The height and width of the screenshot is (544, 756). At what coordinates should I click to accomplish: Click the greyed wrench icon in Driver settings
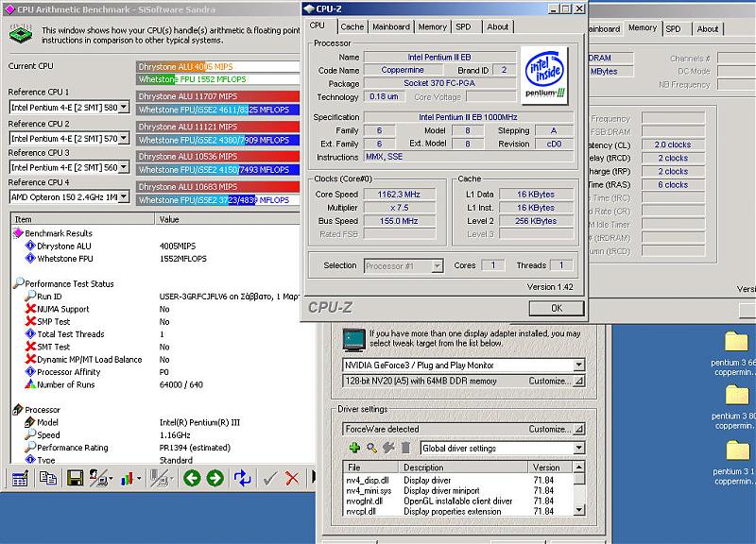pyautogui.click(x=388, y=448)
